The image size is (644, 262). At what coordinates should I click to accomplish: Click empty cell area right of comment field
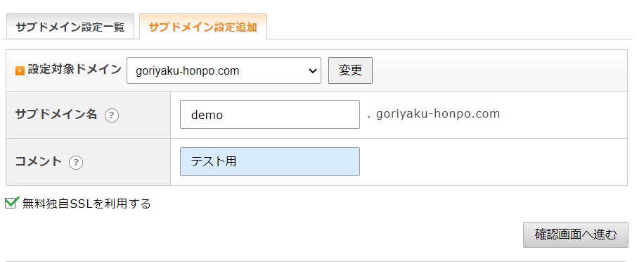point(493,162)
